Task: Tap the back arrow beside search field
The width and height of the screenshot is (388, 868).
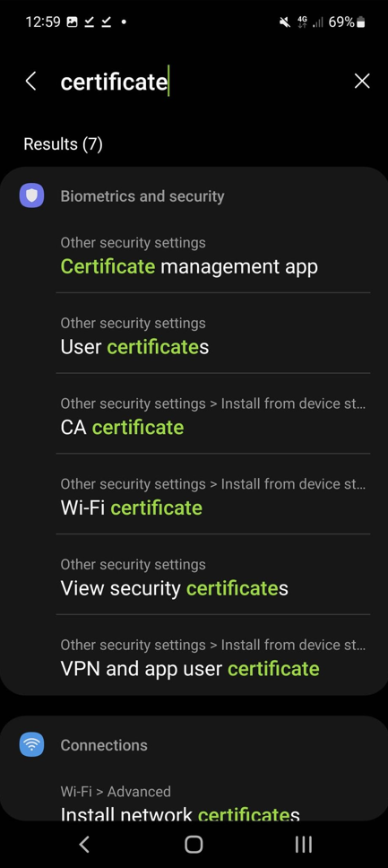Action: click(31, 82)
